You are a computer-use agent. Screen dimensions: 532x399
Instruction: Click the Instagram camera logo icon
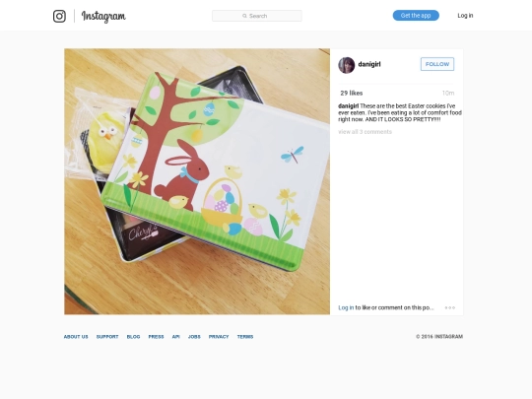tap(59, 16)
